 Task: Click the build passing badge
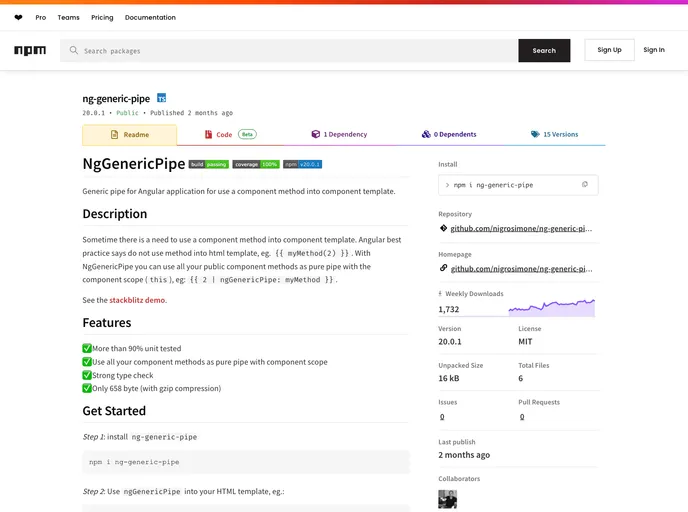(209, 164)
